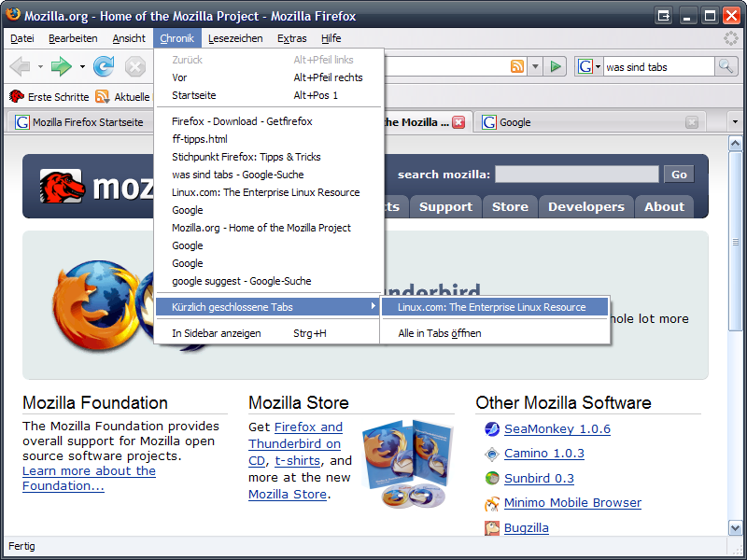This screenshot has width=747, height=560.
Task: Open Firefox - Download - Getfirefox history entry
Action: (x=269, y=121)
